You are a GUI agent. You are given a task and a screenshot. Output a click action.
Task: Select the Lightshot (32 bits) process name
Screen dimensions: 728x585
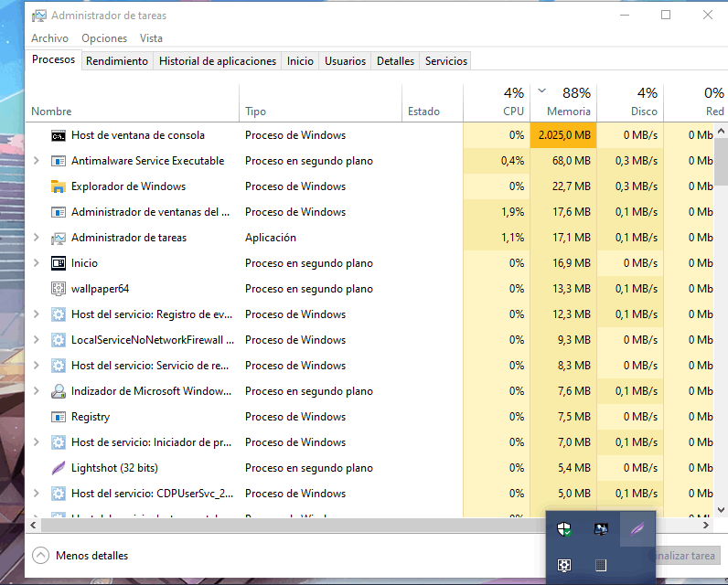(x=114, y=468)
